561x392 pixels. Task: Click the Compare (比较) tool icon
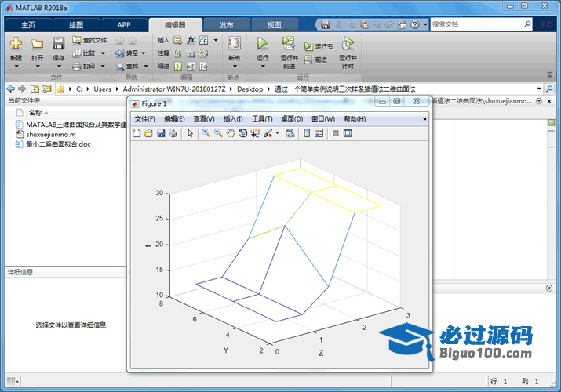point(77,53)
